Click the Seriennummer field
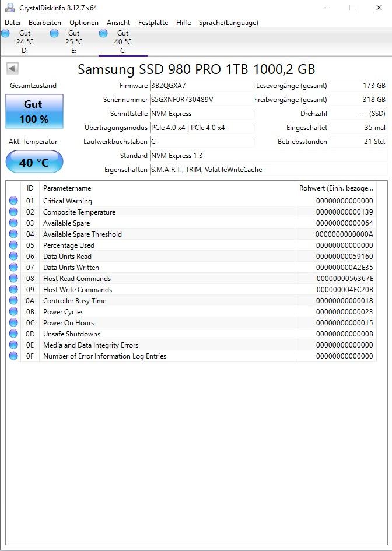The width and height of the screenshot is (392, 551). (202, 100)
